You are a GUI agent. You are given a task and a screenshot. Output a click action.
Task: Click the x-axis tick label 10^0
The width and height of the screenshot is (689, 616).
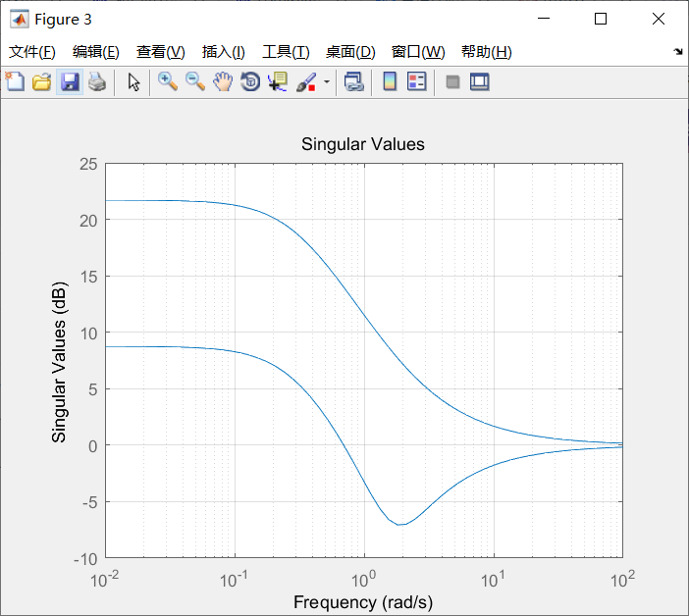(363, 579)
